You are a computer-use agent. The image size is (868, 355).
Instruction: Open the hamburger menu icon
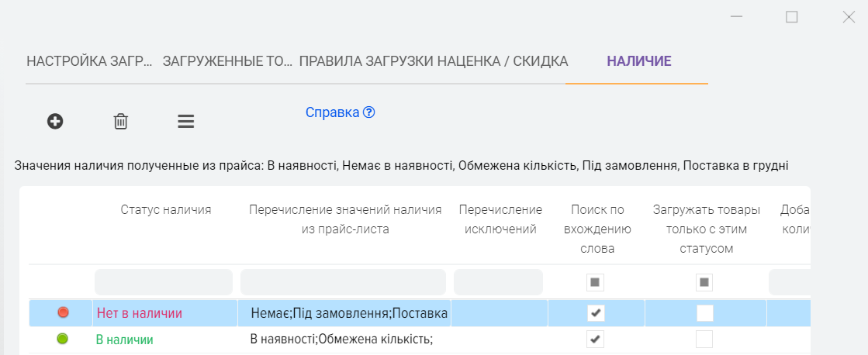185,121
